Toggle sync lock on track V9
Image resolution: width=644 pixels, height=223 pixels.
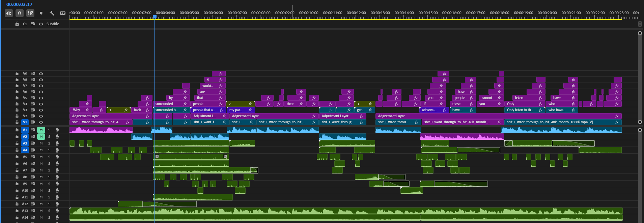[x=33, y=73]
